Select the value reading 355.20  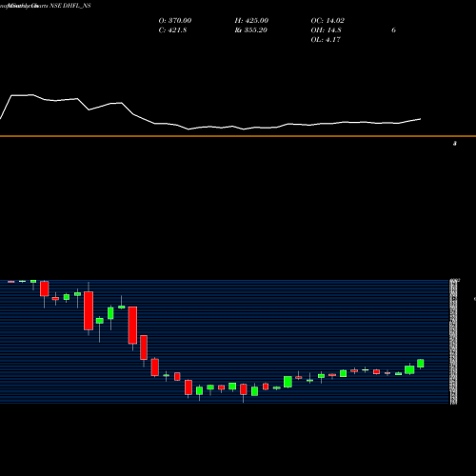255,30
